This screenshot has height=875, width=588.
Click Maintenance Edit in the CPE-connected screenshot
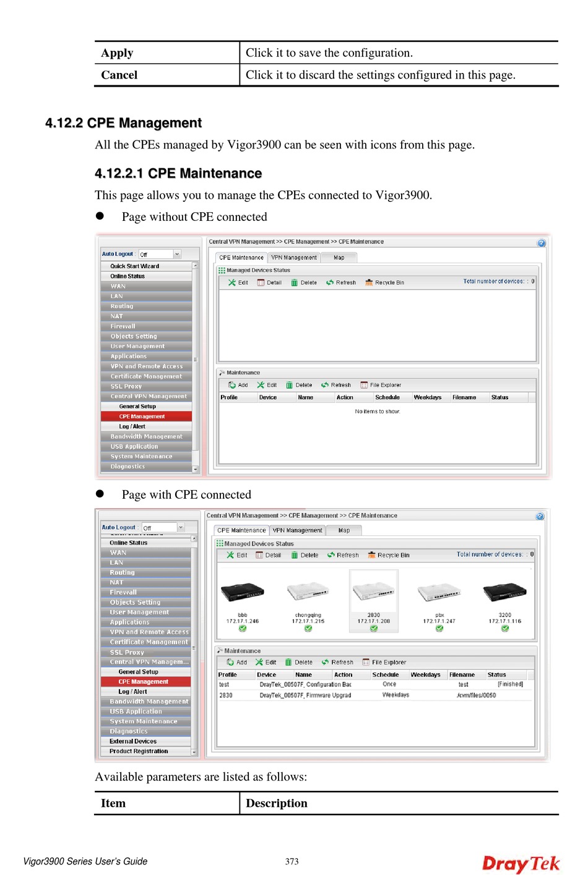(266, 662)
